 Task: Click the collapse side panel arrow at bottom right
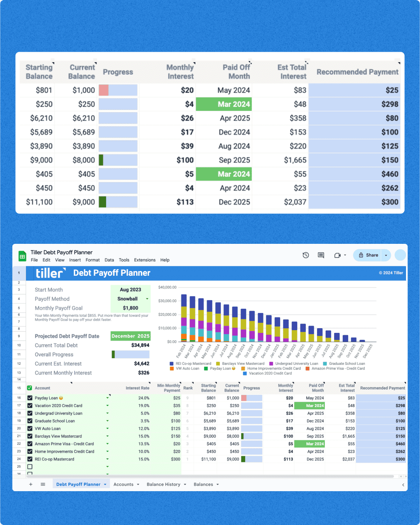[403, 485]
